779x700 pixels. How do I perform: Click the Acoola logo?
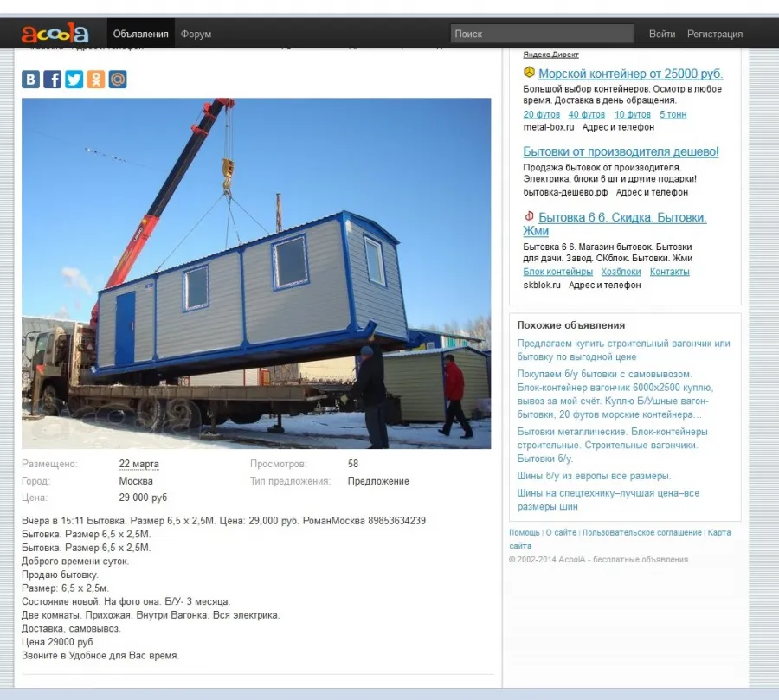[55, 33]
